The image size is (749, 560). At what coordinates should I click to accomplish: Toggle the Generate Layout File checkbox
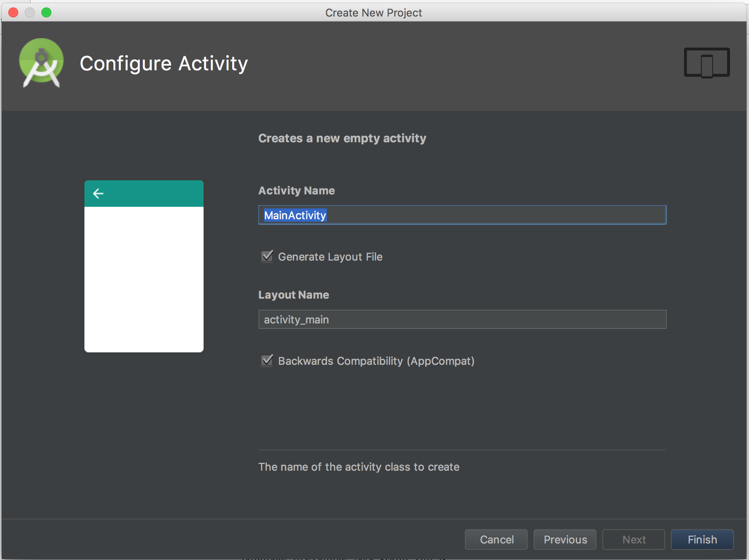click(x=267, y=256)
